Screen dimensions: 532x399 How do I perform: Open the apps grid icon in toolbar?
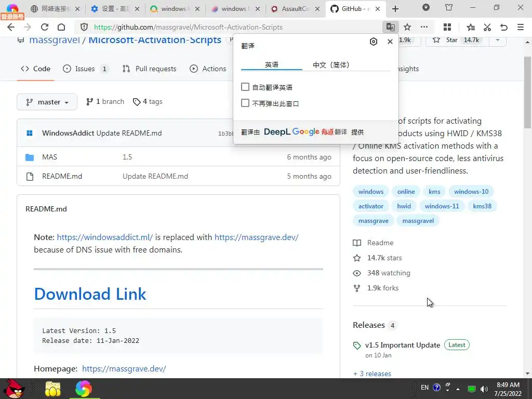tap(447, 27)
